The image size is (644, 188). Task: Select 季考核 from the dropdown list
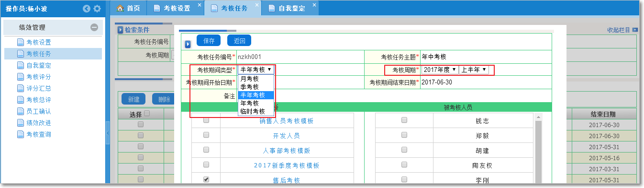(x=256, y=87)
